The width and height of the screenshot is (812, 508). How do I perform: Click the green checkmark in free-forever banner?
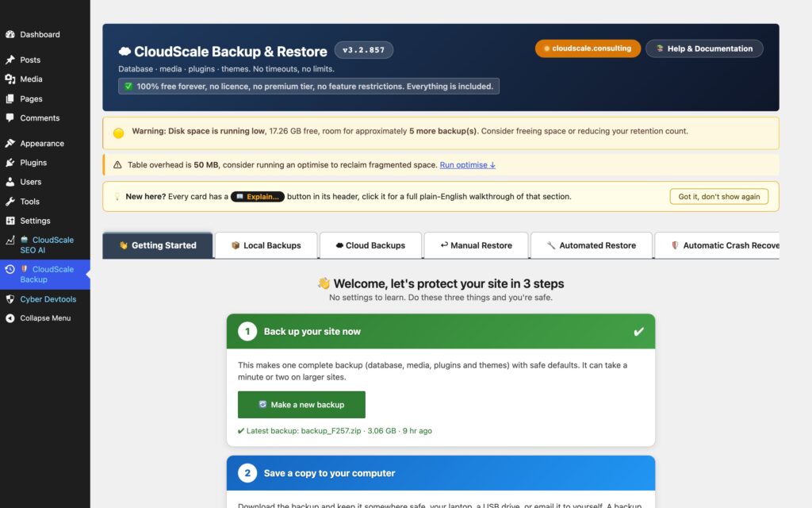(x=128, y=86)
